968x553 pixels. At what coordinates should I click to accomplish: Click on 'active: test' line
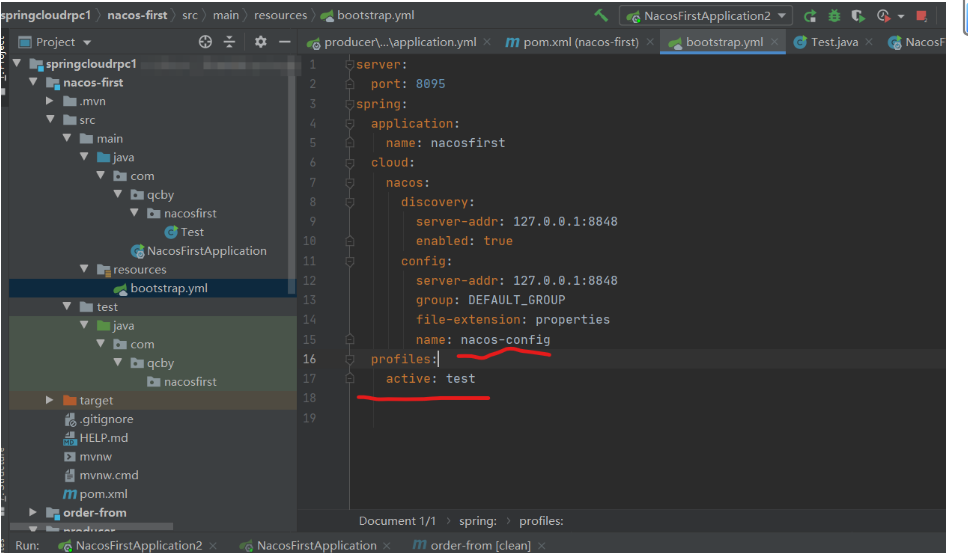point(430,378)
